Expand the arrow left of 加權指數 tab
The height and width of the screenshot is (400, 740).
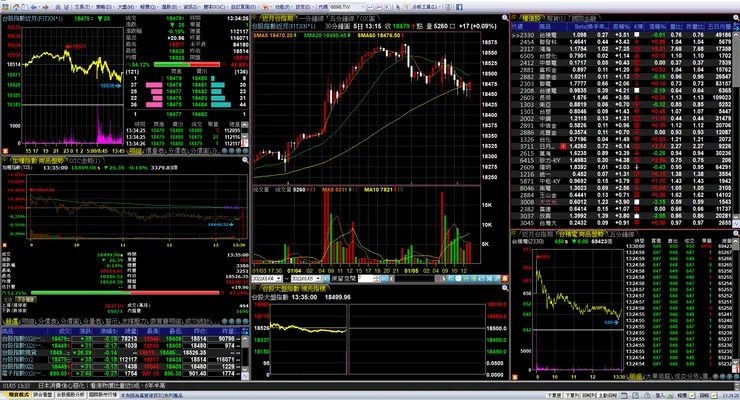pos(7,161)
